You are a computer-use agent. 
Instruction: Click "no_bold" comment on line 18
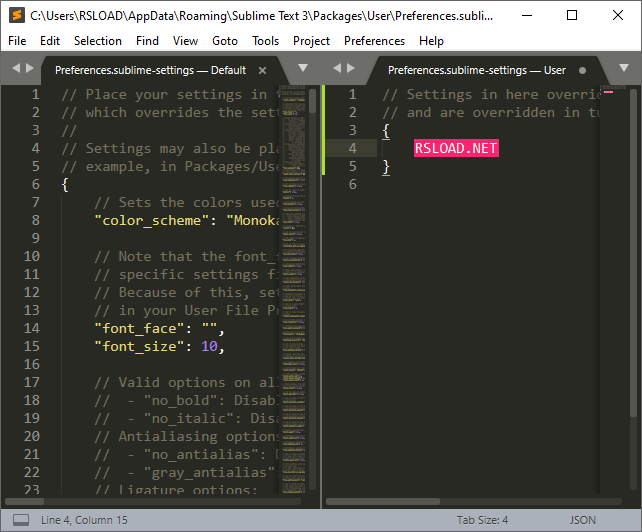pos(180,401)
